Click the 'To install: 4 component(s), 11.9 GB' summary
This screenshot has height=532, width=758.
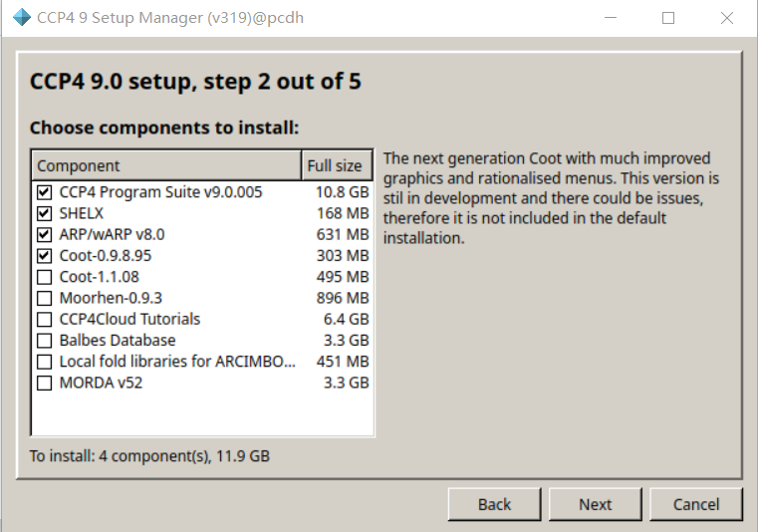149,456
